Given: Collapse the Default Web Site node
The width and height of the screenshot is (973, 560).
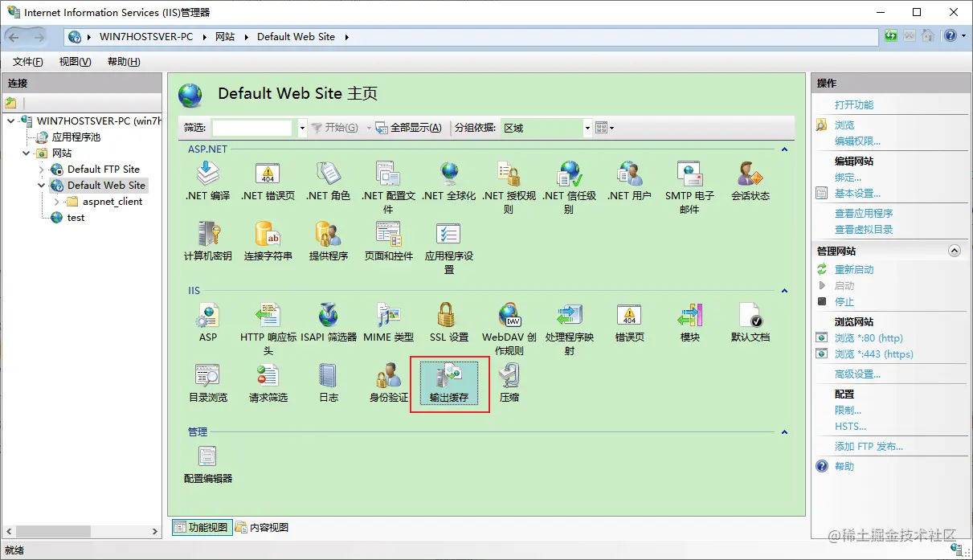Looking at the screenshot, I should [42, 185].
